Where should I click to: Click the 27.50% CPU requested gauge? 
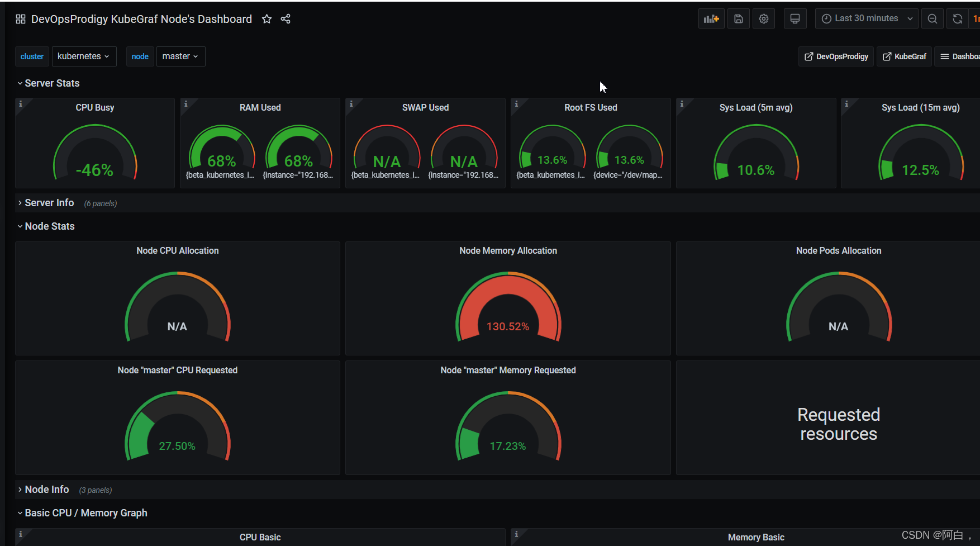point(178,426)
